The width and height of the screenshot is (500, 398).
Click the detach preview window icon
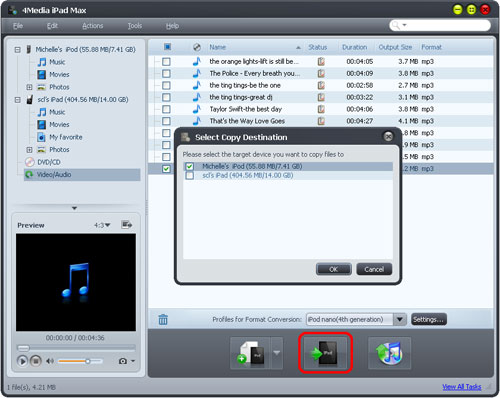coord(127,225)
